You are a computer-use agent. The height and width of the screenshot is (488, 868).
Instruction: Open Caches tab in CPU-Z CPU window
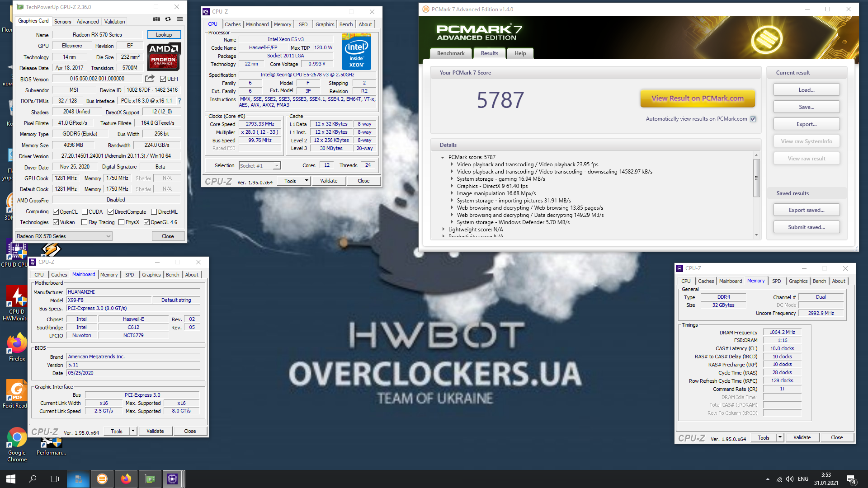pos(233,24)
